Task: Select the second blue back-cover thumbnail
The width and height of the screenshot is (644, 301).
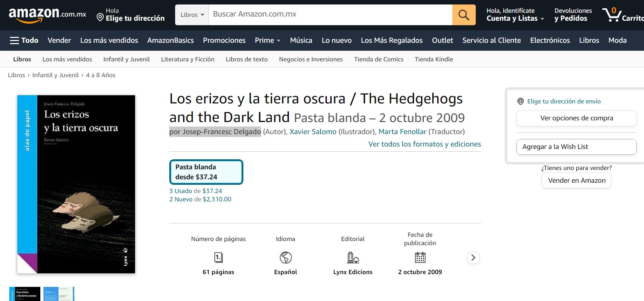Action: pyautogui.click(x=59, y=294)
